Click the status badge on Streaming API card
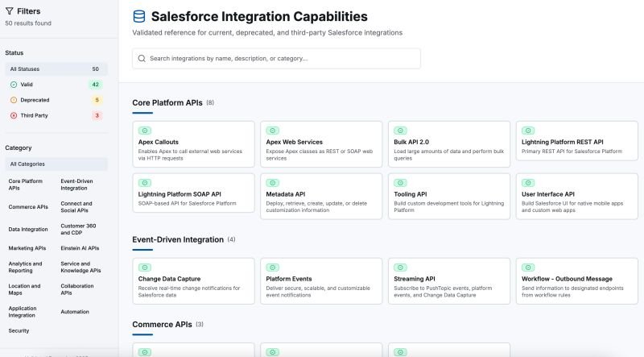The image size is (644, 357). coord(400,268)
